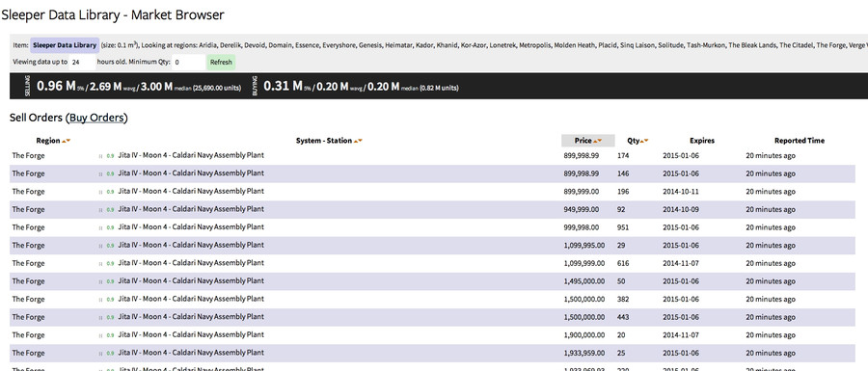Screen dimensions: 868x371
Task: Select price 949,999.00
Action: point(582,209)
